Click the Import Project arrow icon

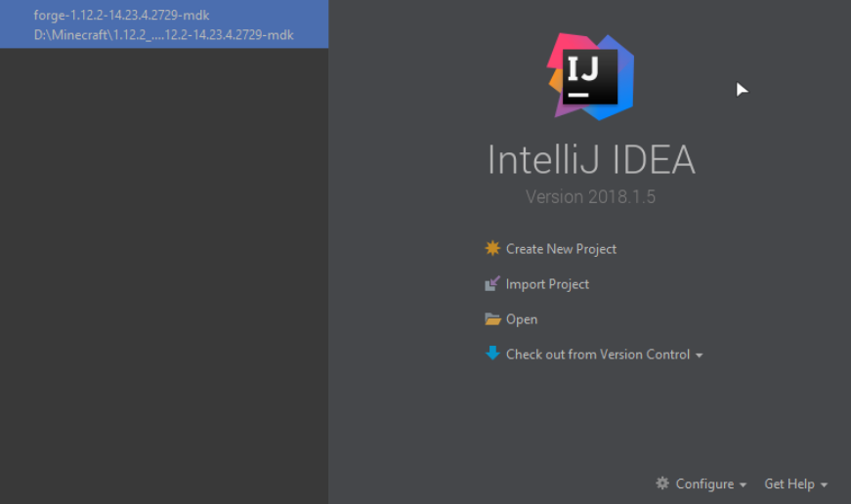pos(492,284)
